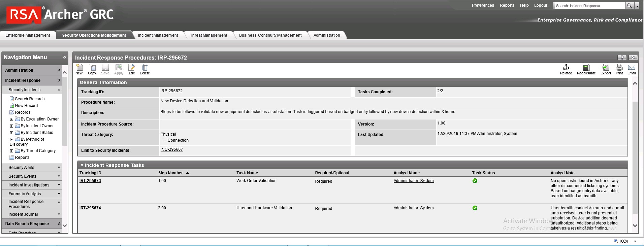Viewport: 644px width, 246px height.
Task: Click the IRT-295674 completed status checkmark
Action: pos(475,208)
